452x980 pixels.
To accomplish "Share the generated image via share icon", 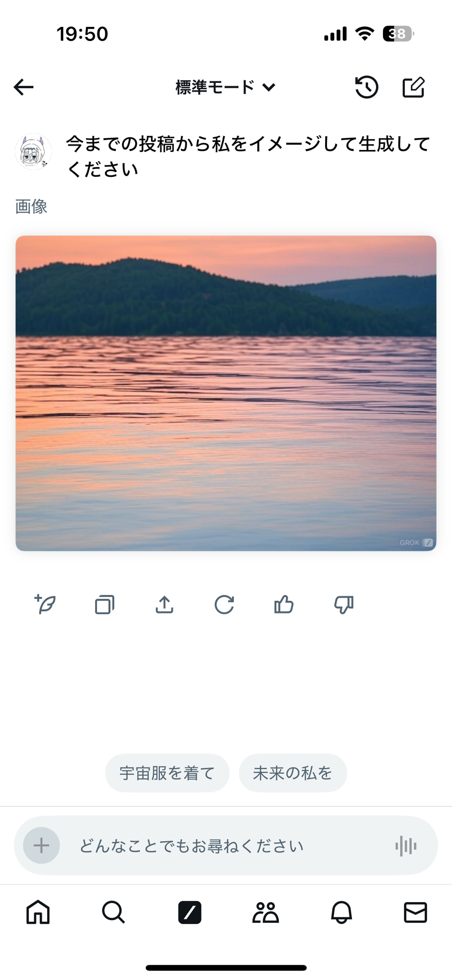I will [x=164, y=604].
